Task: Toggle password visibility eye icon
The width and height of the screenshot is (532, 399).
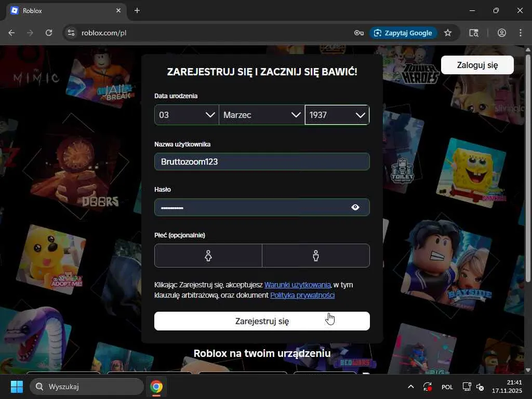Action: [x=355, y=207]
